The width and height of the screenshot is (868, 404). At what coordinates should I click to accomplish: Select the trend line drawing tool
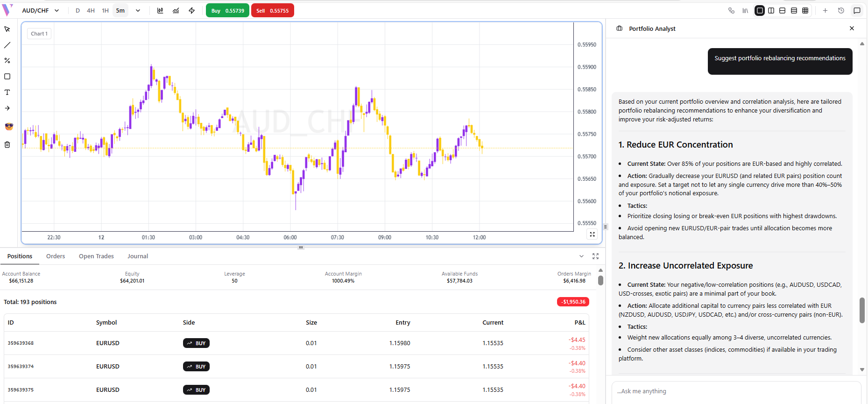click(7, 45)
